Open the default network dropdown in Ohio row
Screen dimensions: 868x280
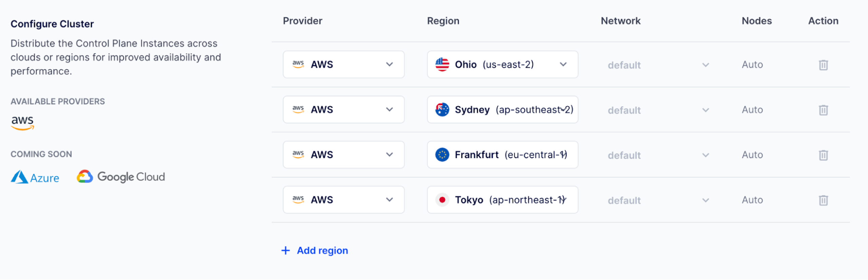click(658, 65)
